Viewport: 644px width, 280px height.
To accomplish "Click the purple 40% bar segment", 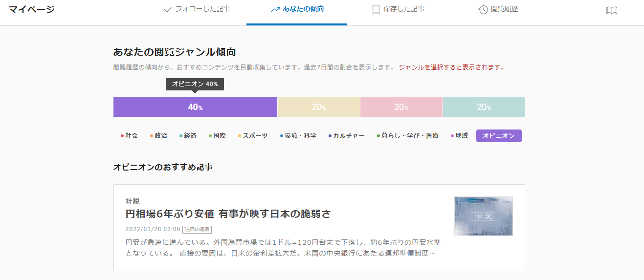I will [195, 107].
